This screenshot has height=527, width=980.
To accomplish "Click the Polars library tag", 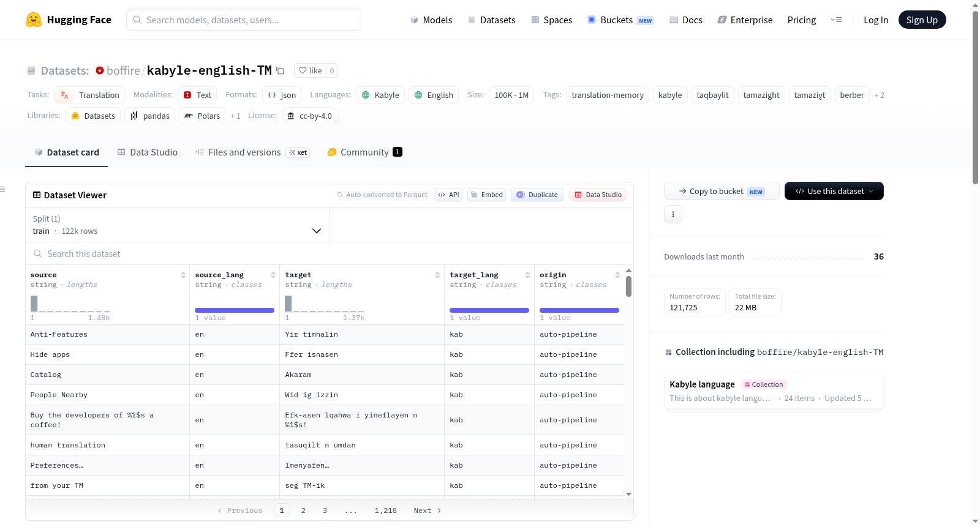I will 202,116.
